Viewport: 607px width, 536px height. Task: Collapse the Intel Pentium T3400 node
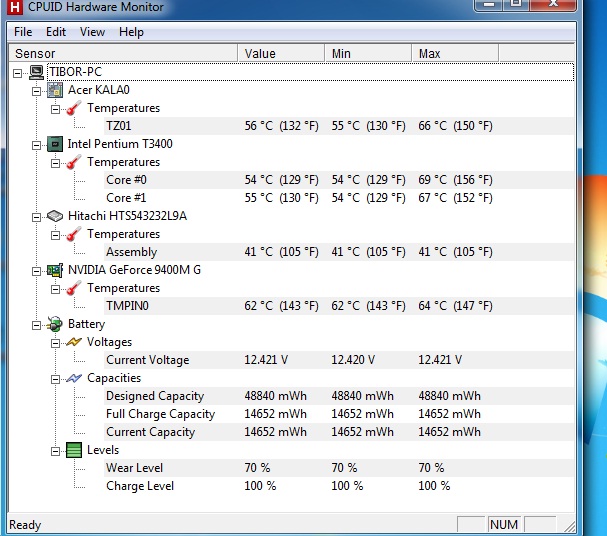[x=36, y=146]
